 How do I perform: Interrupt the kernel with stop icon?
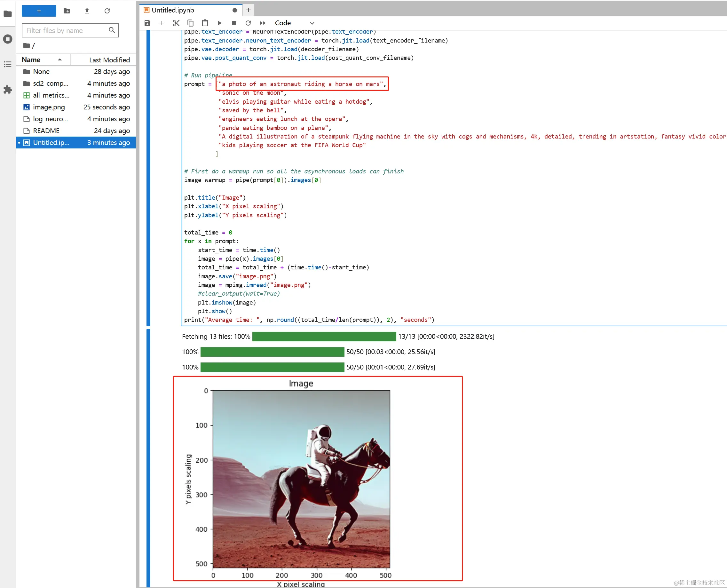pos(233,23)
